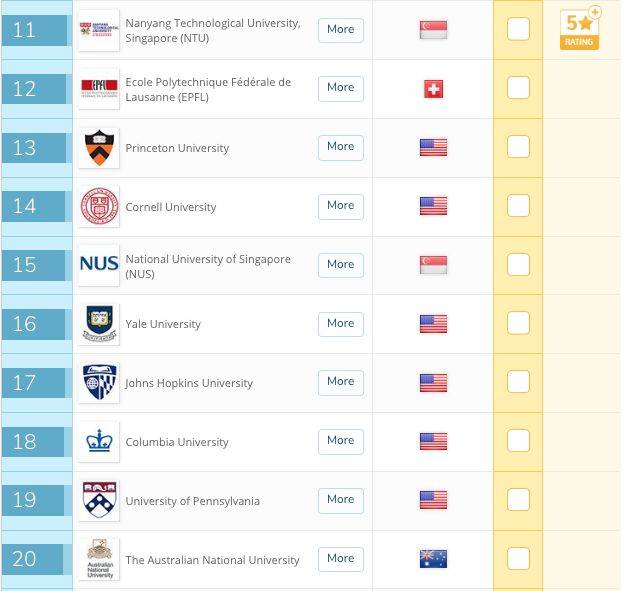
Task: Open the Columbia University link
Action: pos(176,442)
